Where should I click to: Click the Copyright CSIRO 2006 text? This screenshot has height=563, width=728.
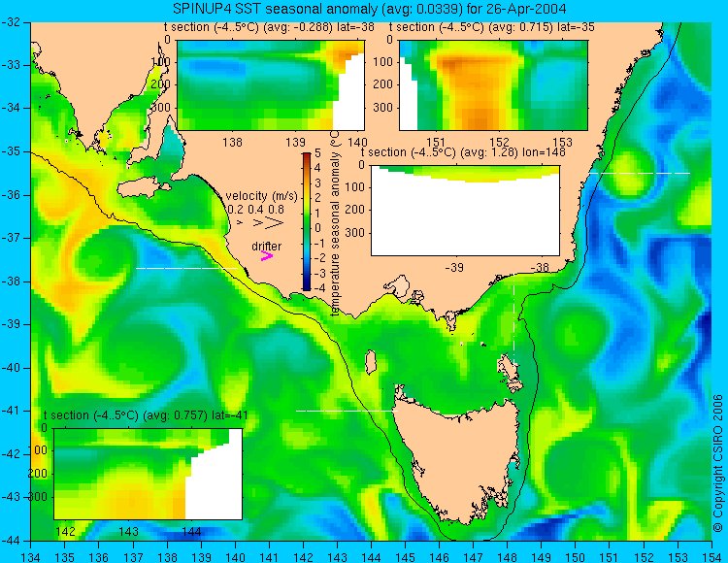tap(717, 463)
